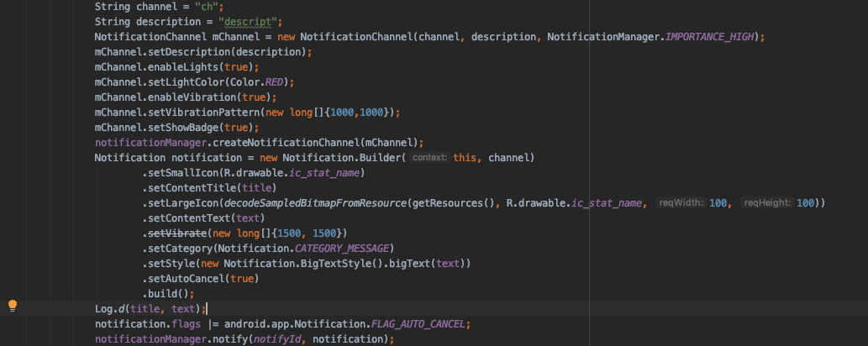Click 'String description' declaration
The width and height of the screenshot is (868, 346).
148,22
